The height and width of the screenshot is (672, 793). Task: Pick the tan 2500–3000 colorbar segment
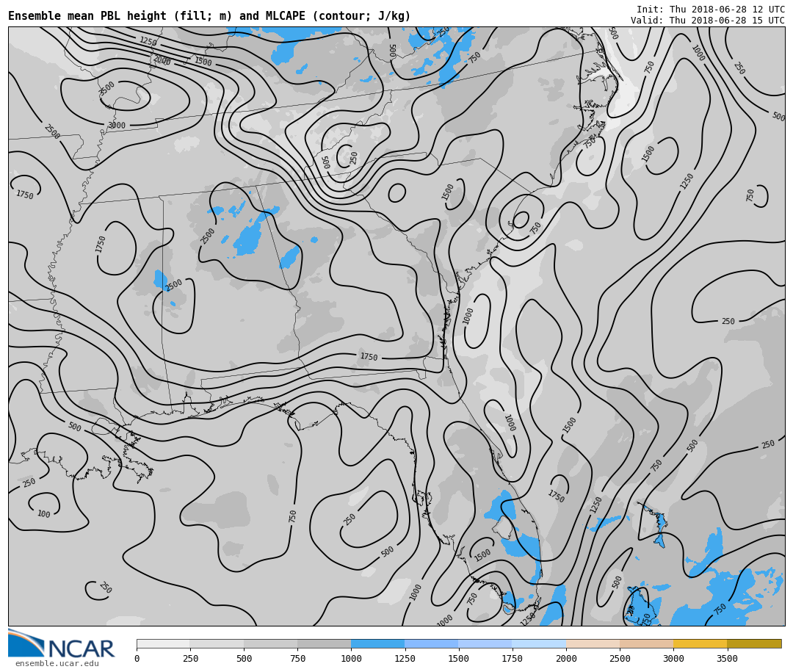click(646, 643)
